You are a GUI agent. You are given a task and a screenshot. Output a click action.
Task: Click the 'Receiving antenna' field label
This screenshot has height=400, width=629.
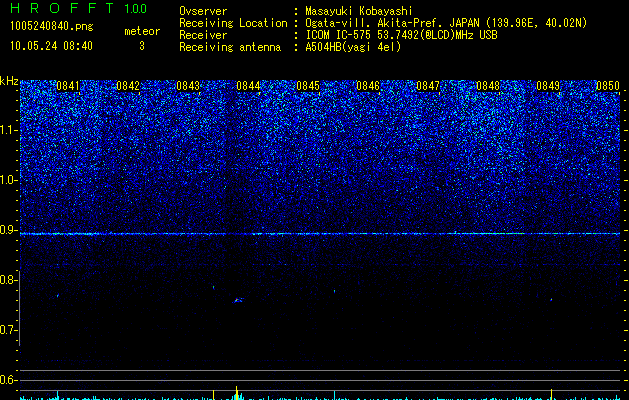coord(230,47)
